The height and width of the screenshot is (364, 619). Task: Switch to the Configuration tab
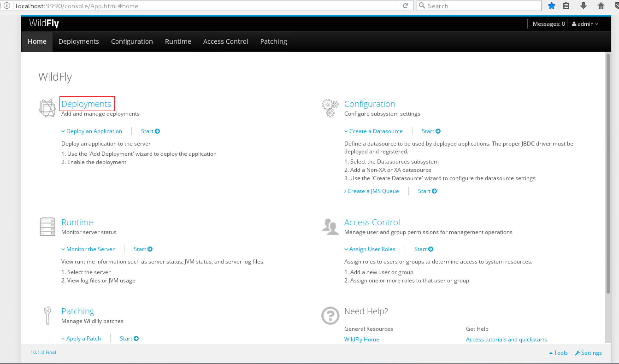point(132,41)
